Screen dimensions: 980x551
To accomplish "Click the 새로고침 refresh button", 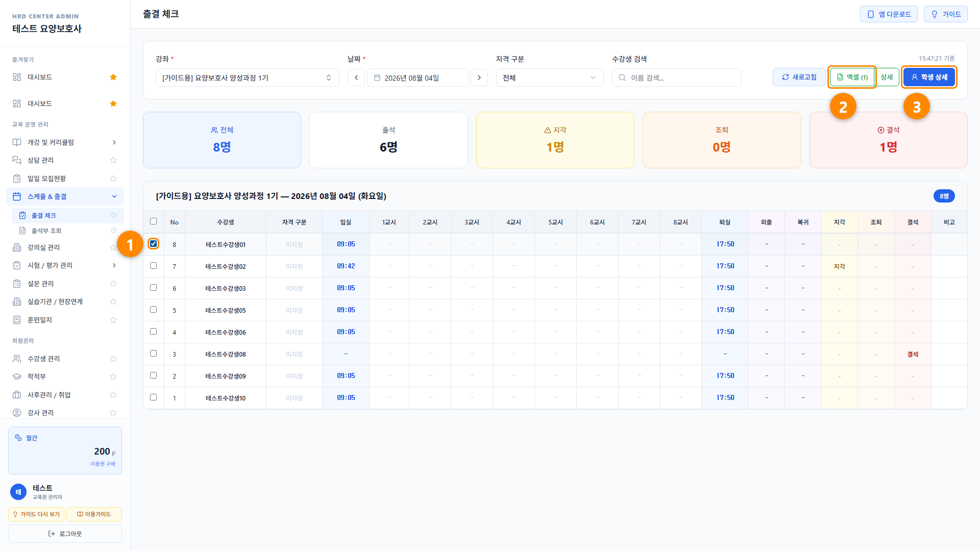I will [x=799, y=77].
